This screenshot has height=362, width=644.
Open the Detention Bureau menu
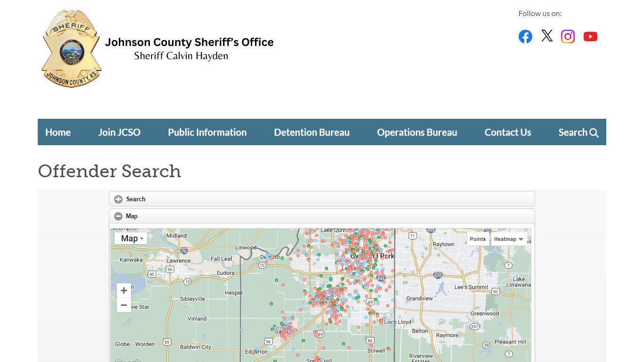point(312,132)
